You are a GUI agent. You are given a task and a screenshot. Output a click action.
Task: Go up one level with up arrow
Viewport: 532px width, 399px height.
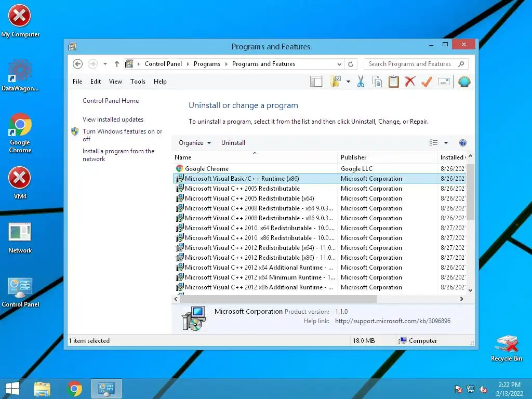(117, 64)
